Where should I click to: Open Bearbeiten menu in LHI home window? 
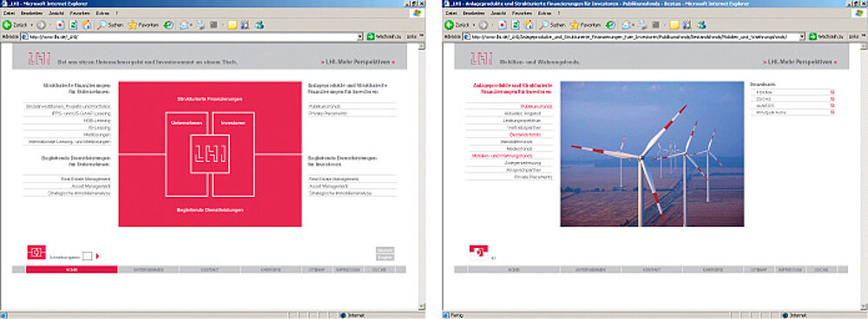point(30,12)
